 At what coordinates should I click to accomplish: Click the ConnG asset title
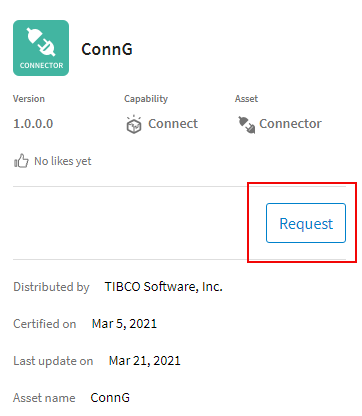coord(107,49)
